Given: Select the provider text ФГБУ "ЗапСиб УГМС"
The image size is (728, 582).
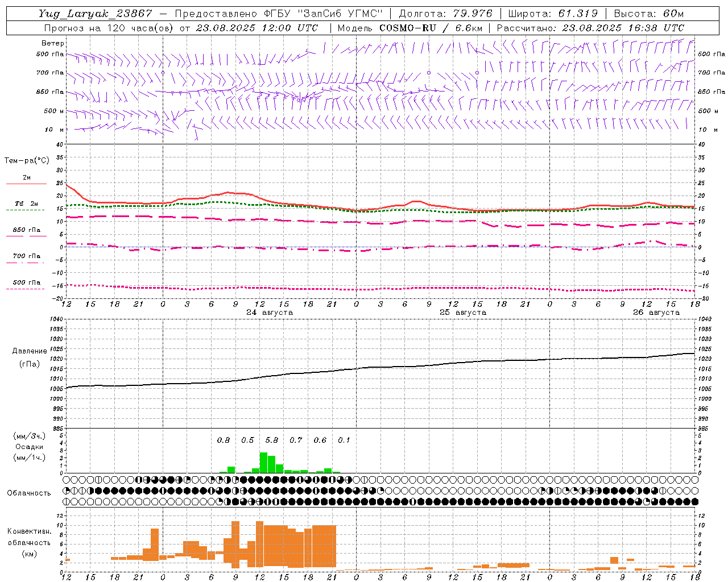Looking at the screenshot, I should click(324, 14).
